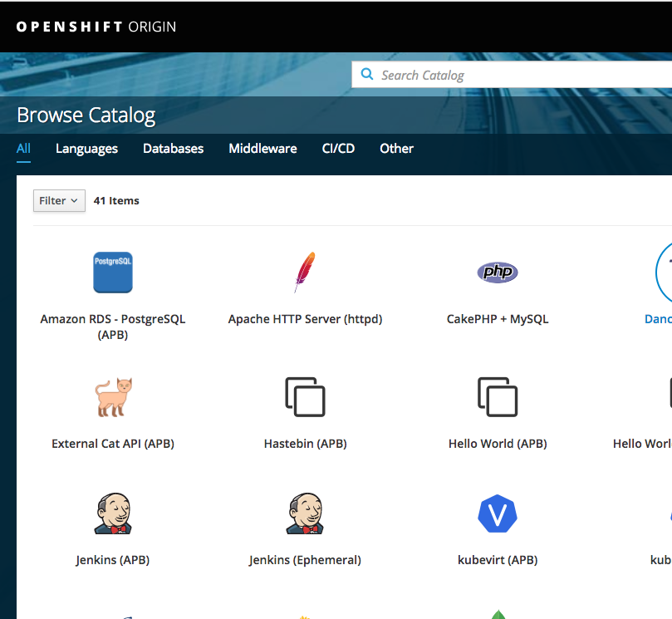Viewport: 672px width, 619px height.
Task: Switch to the Languages tab
Action: pyautogui.click(x=86, y=149)
